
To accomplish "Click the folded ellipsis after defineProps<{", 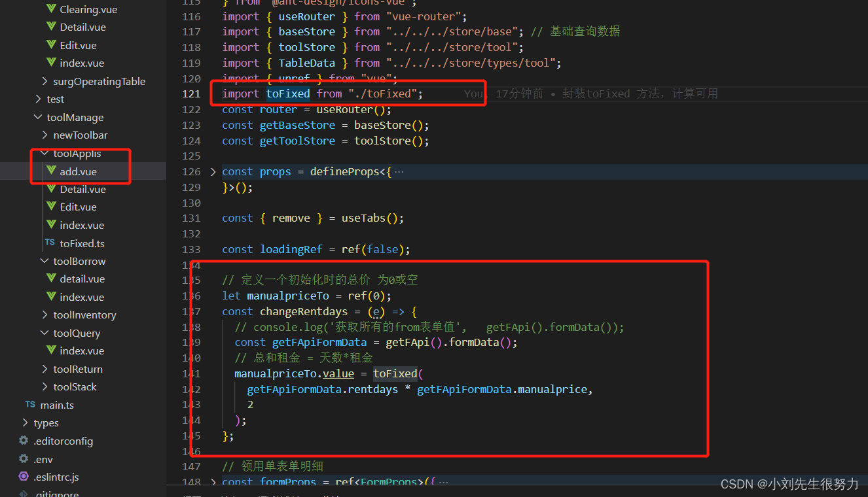I will [x=399, y=172].
